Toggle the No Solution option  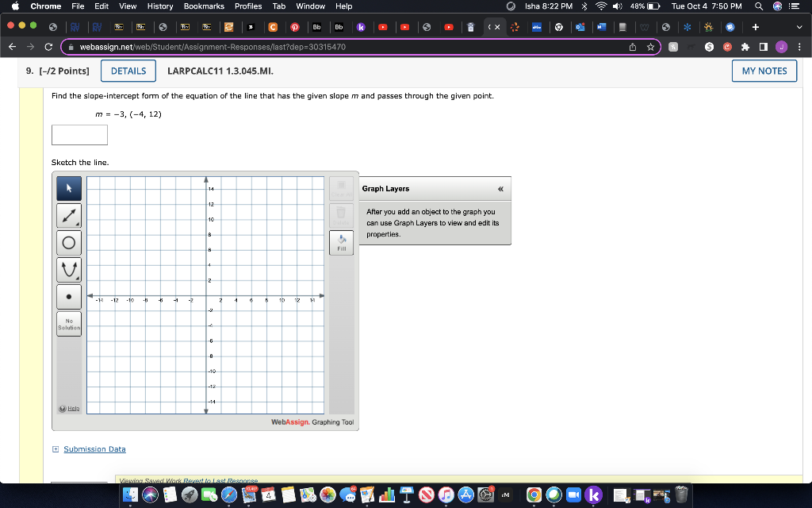coord(68,323)
